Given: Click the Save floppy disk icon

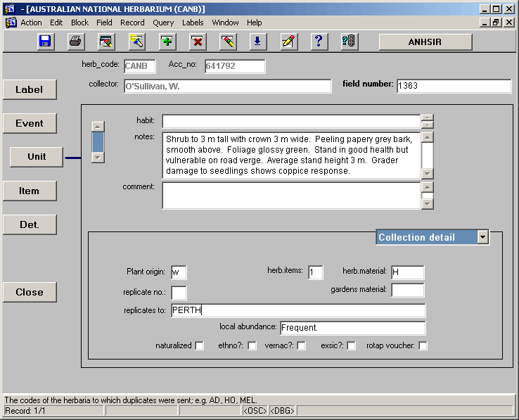Looking at the screenshot, I should [45, 42].
